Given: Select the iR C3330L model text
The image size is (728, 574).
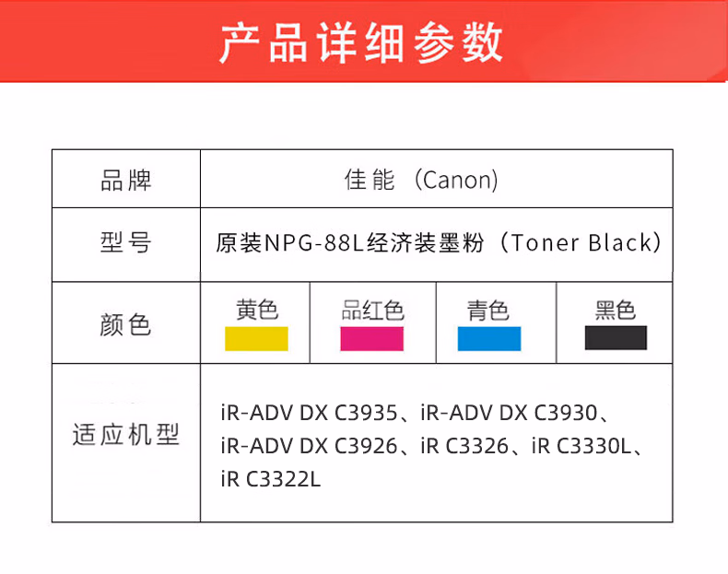Looking at the screenshot, I should click(x=581, y=446).
